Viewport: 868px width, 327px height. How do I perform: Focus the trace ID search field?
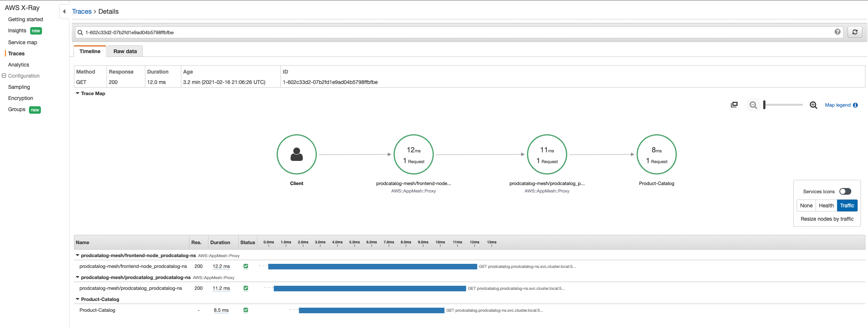(459, 32)
